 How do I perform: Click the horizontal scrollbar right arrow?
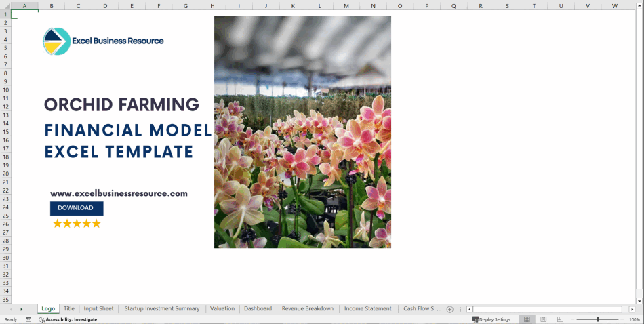632,309
